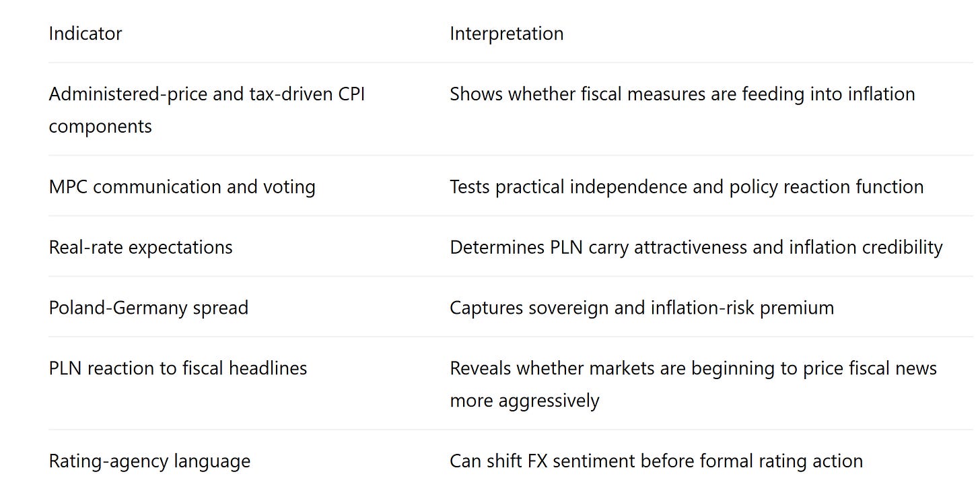The image size is (980, 501).
Task: Select the Real-rate expectations cell
Action: [141, 247]
